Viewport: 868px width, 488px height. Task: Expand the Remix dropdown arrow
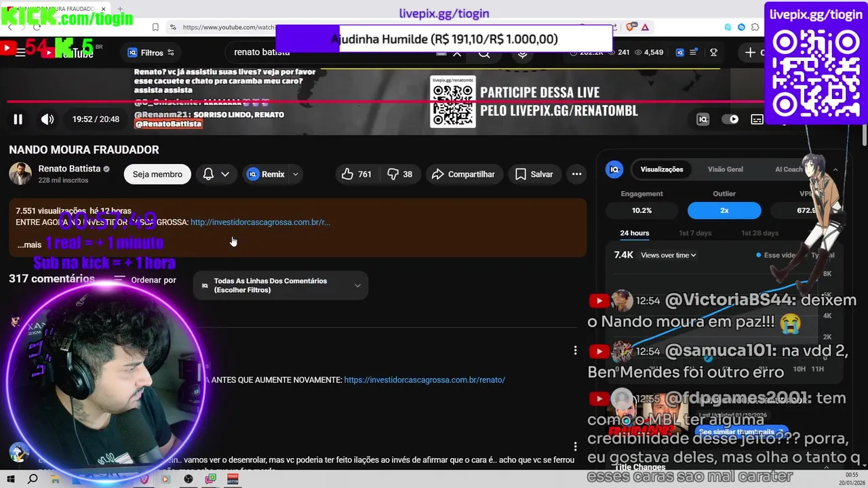[296, 174]
